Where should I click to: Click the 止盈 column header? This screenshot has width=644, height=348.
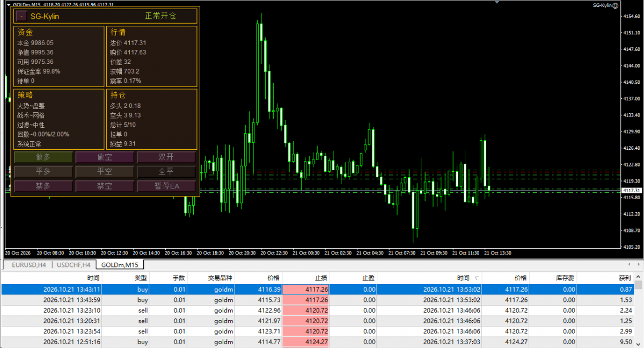pos(353,278)
